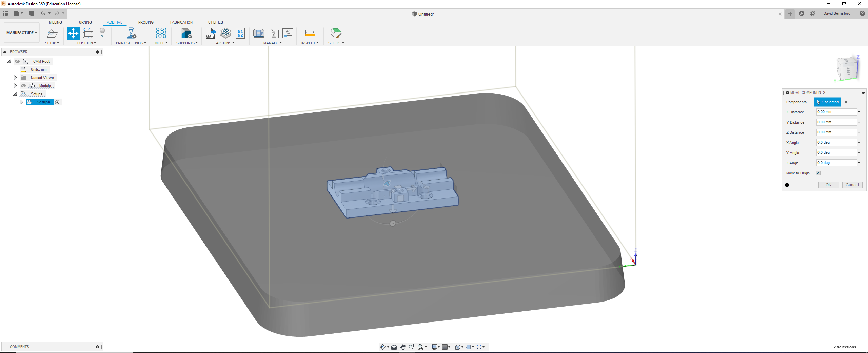
Task: Click the New Setup folder icon
Action: click(52, 33)
